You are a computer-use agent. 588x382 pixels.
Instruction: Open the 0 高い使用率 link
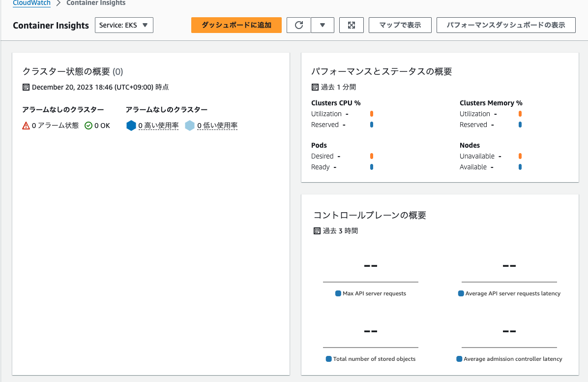(158, 126)
